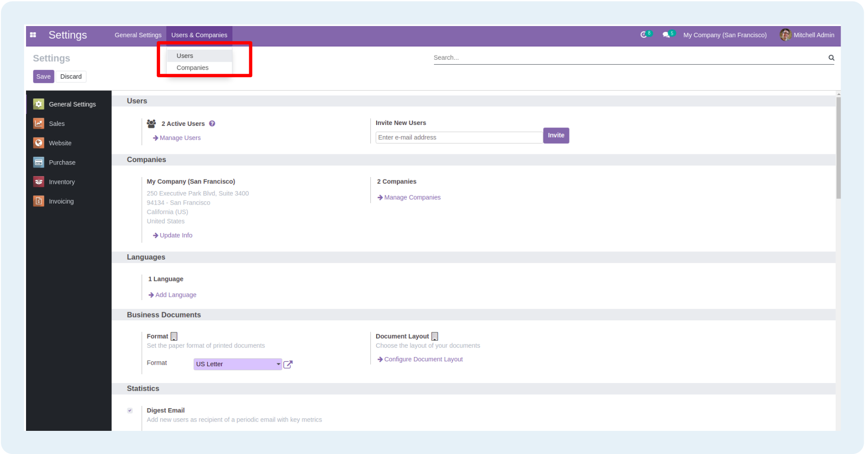Click the Statistics section header
Image resolution: width=868 pixels, height=454 pixels.
click(143, 388)
